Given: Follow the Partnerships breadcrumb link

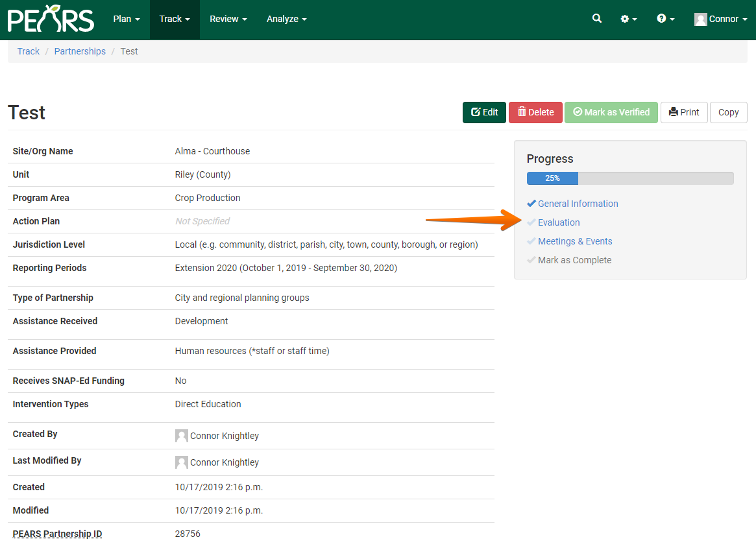Looking at the screenshot, I should click(x=80, y=51).
